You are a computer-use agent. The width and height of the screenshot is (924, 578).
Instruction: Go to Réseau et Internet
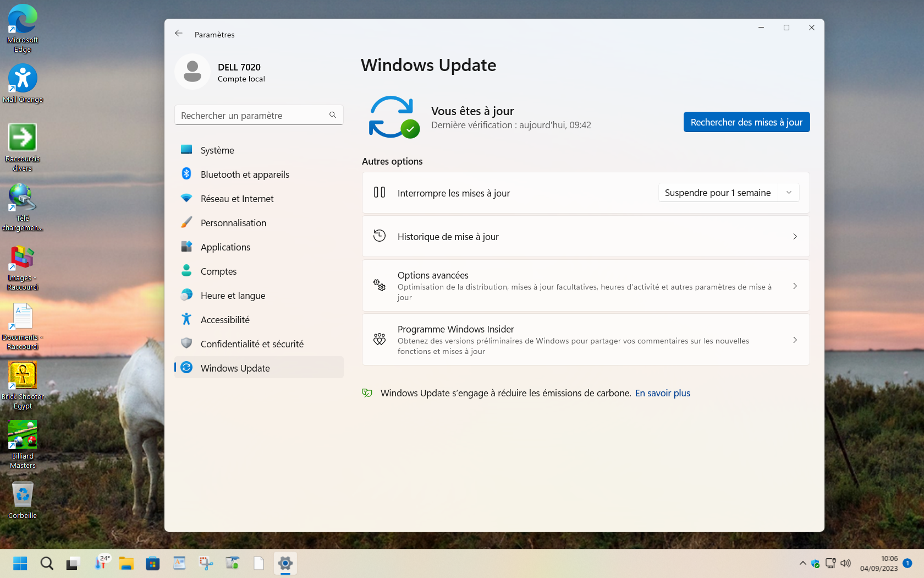[258, 199]
